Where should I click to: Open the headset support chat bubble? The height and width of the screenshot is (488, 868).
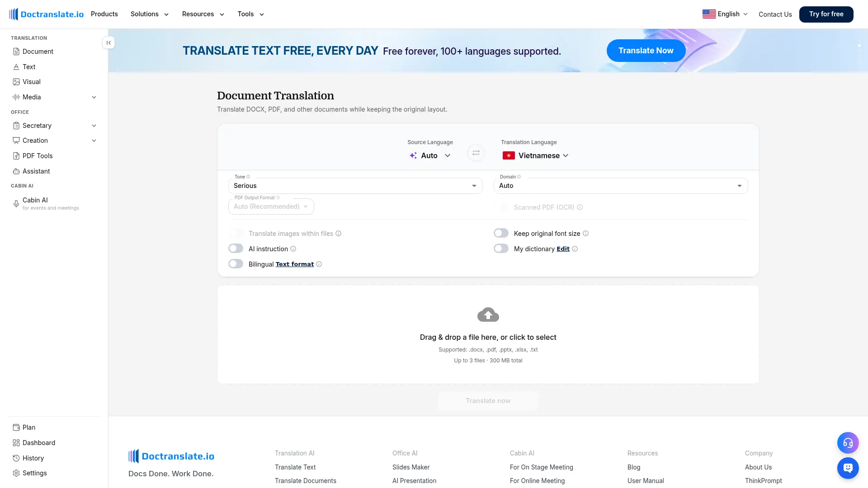pyautogui.click(x=848, y=443)
